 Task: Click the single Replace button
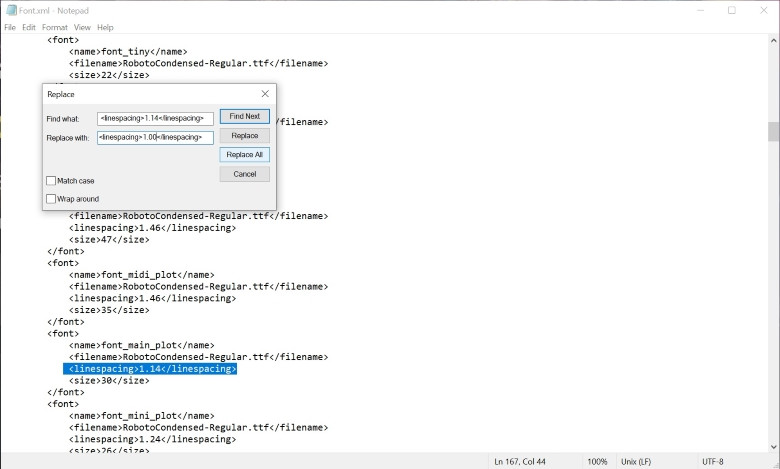(x=244, y=136)
